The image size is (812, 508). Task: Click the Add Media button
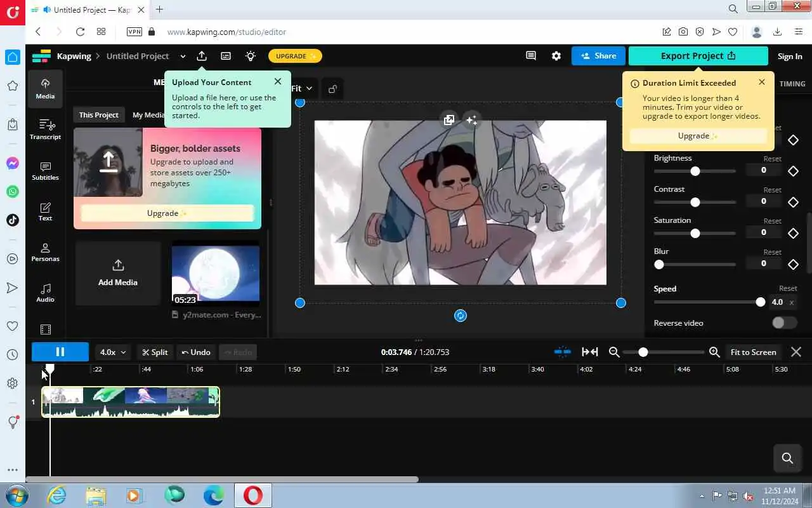pyautogui.click(x=118, y=273)
